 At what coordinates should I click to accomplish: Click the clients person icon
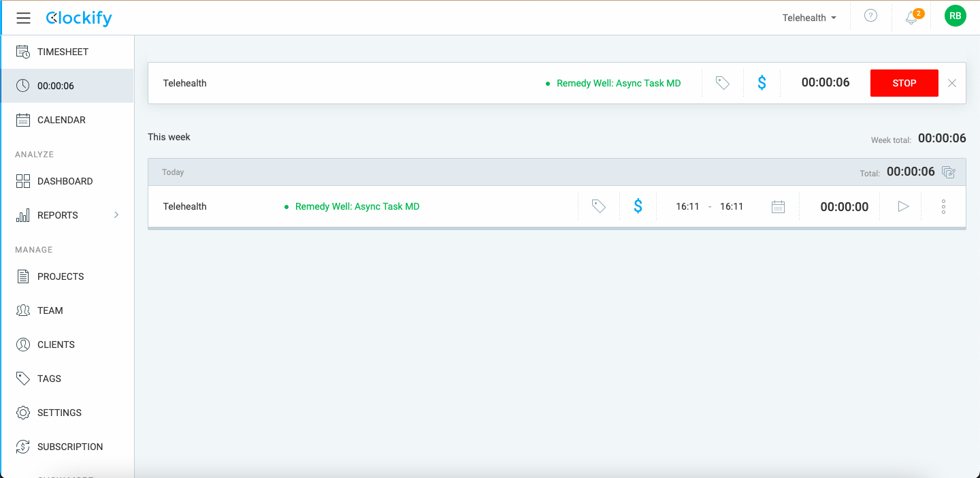(x=23, y=345)
